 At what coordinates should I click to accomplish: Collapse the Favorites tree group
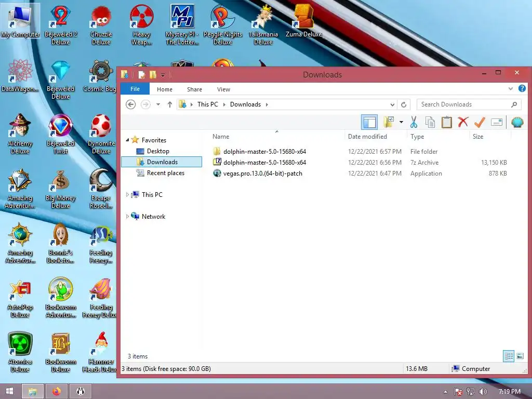[x=128, y=140]
